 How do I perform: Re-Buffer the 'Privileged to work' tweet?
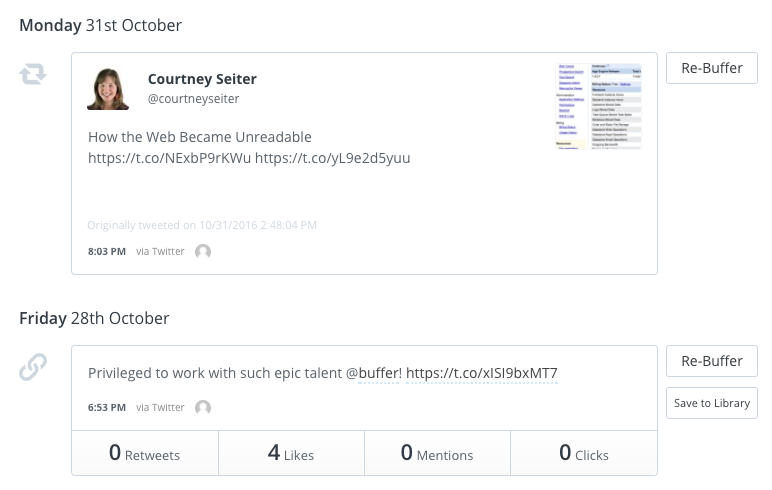(711, 361)
